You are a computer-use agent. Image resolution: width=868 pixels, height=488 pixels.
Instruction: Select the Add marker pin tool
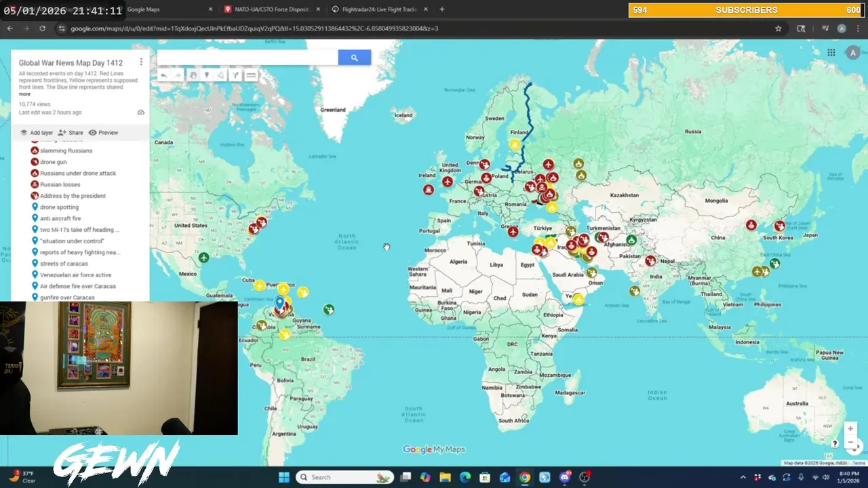207,75
